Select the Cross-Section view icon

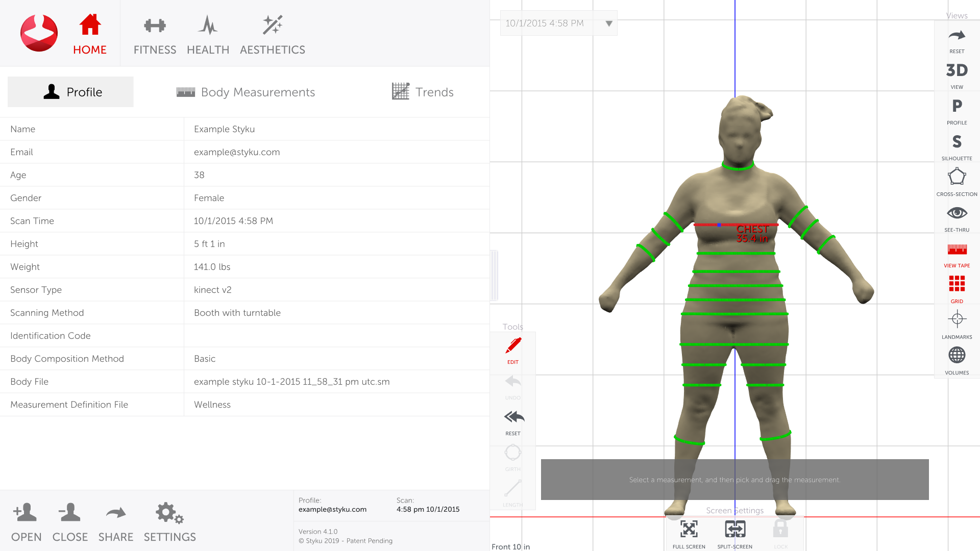coord(957,178)
